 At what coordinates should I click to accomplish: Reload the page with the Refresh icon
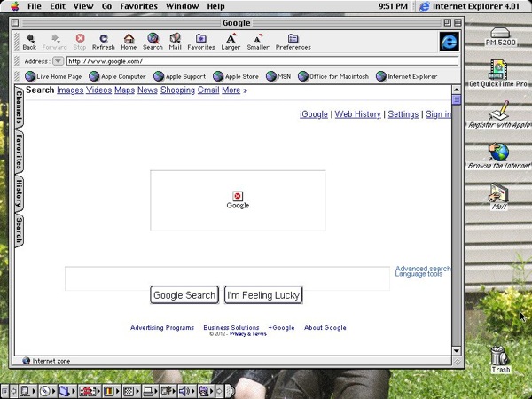pyautogui.click(x=104, y=42)
